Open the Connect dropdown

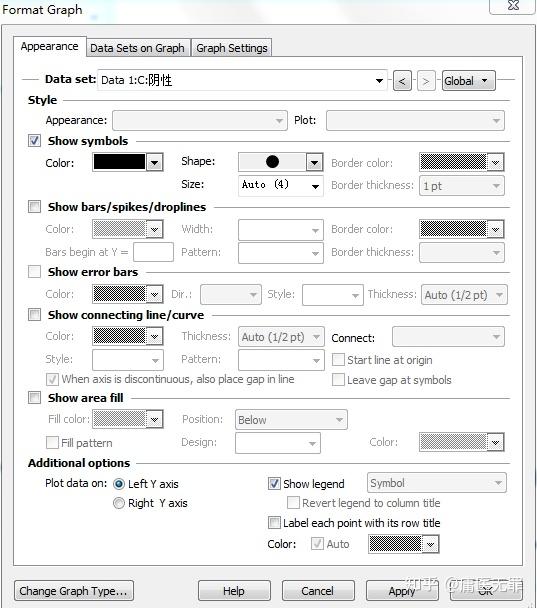[x=448, y=337]
